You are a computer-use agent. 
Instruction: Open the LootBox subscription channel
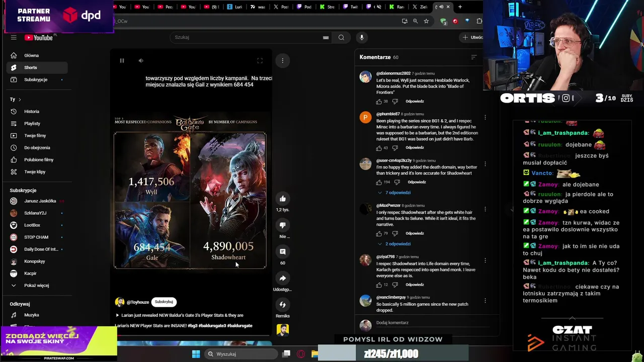pos(38,225)
